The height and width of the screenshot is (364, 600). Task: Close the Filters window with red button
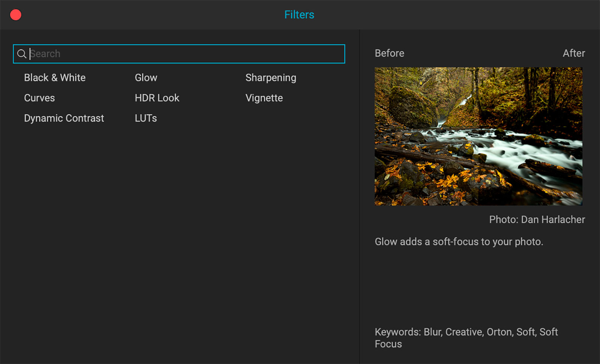[x=16, y=15]
